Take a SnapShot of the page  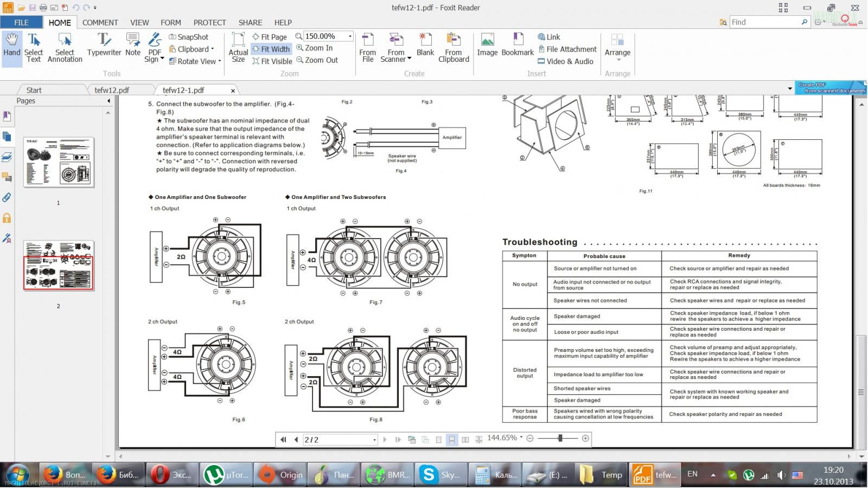188,37
